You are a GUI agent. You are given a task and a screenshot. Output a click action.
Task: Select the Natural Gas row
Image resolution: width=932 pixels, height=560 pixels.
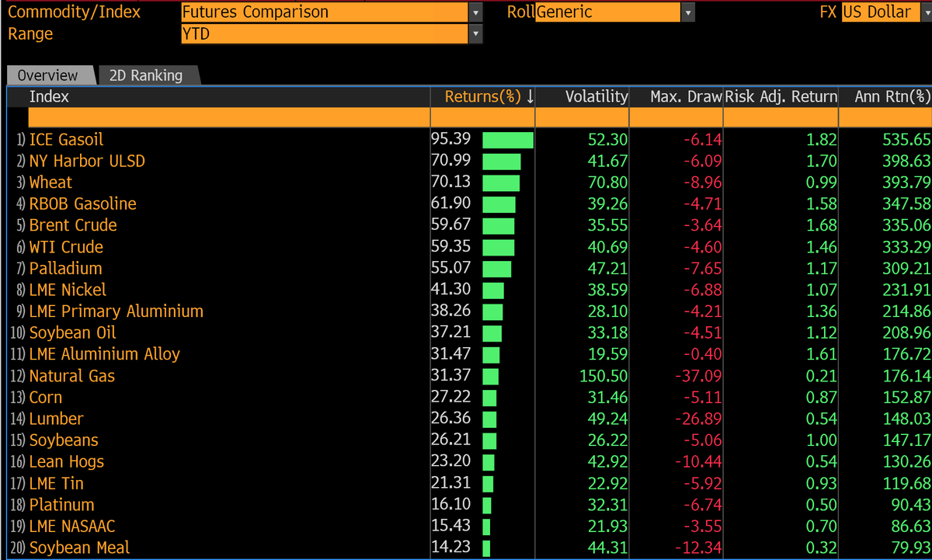pos(469,376)
